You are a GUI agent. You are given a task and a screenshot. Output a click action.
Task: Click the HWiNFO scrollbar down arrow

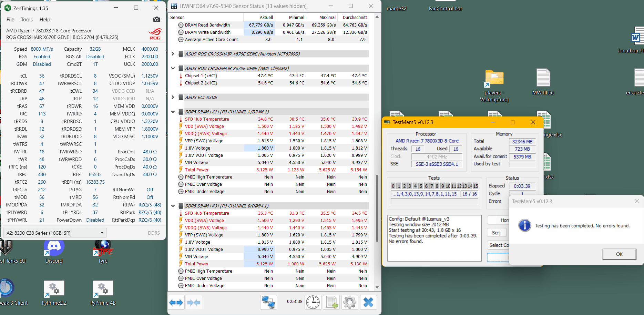[x=377, y=287]
